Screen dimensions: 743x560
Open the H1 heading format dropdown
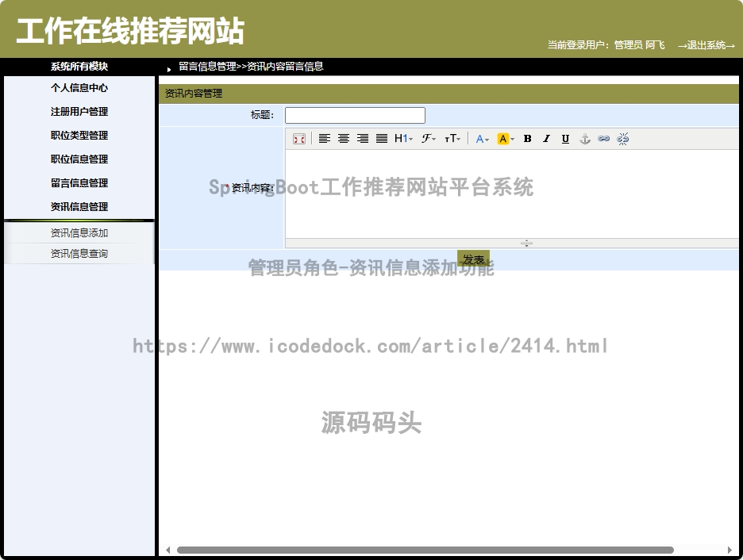coord(404,139)
